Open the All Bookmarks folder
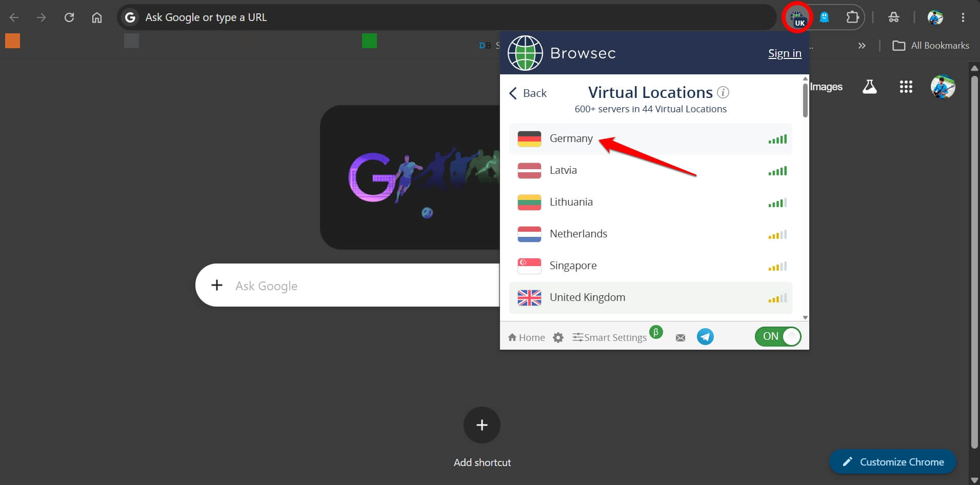This screenshot has height=485, width=980. point(931,46)
